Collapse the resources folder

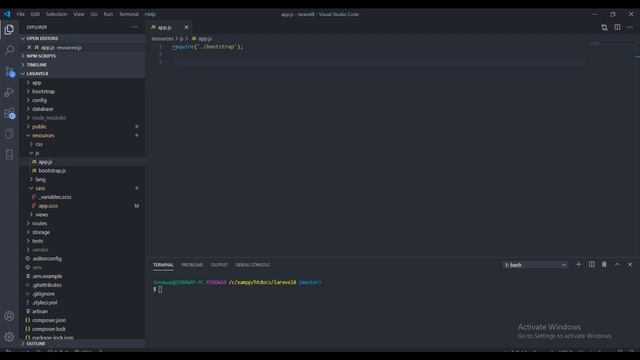click(x=82, y=136)
